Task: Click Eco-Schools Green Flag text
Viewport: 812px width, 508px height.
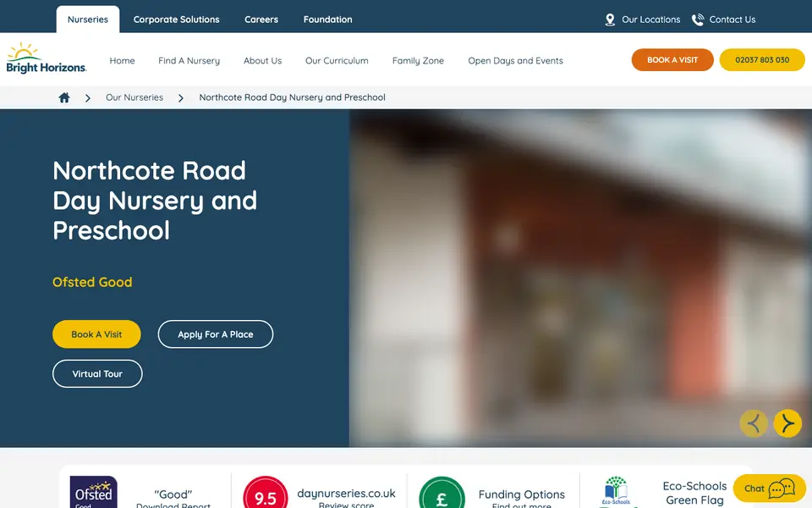Action: (694, 493)
